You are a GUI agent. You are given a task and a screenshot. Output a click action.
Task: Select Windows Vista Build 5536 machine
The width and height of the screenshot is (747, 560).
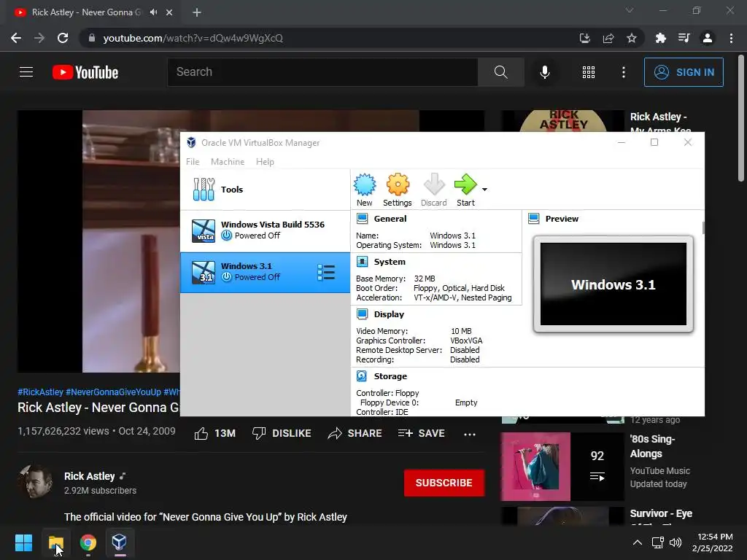tap(265, 230)
